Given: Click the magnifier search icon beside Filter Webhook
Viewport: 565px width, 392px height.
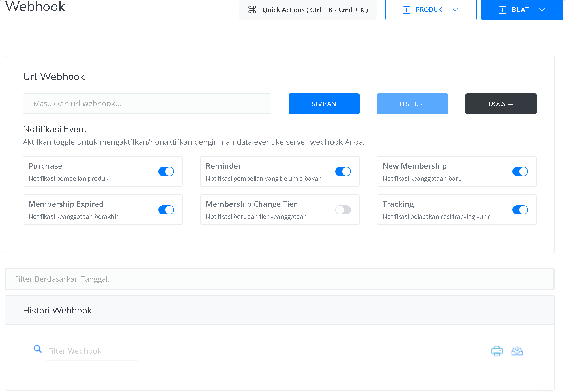Looking at the screenshot, I should 38,349.
